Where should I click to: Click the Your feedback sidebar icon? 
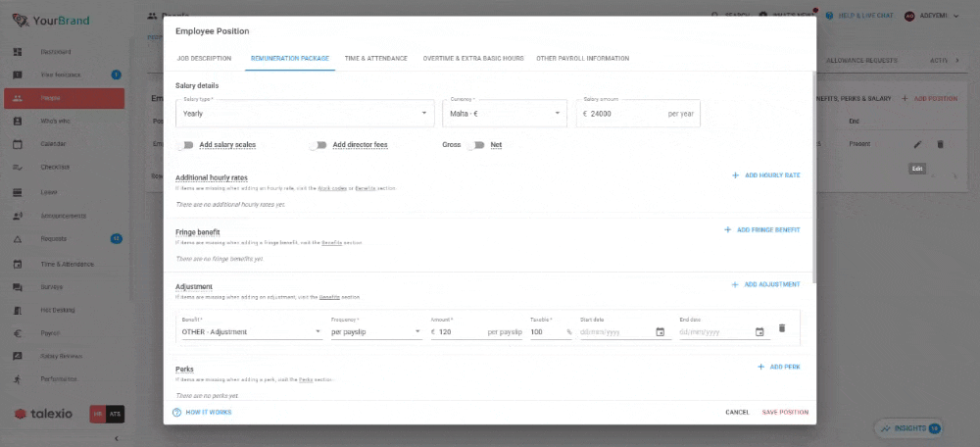tap(18, 74)
